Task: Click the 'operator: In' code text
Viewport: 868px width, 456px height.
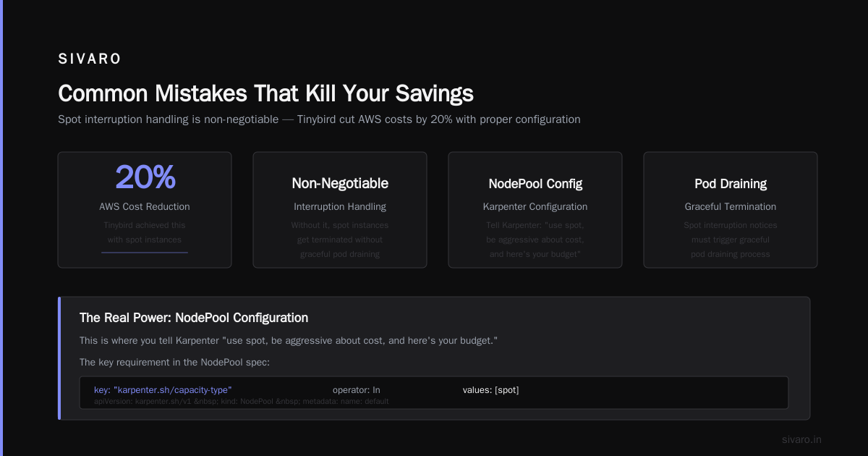Action: [357, 390]
